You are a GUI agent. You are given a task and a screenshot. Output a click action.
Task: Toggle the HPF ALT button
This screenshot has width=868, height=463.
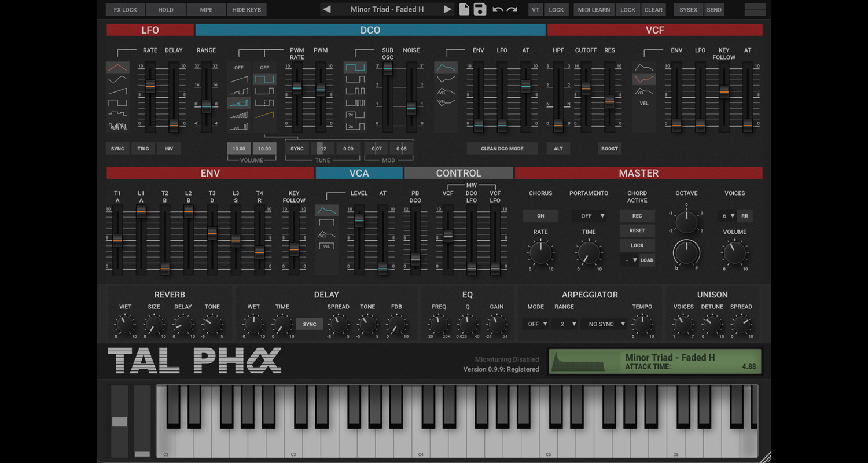pyautogui.click(x=558, y=149)
